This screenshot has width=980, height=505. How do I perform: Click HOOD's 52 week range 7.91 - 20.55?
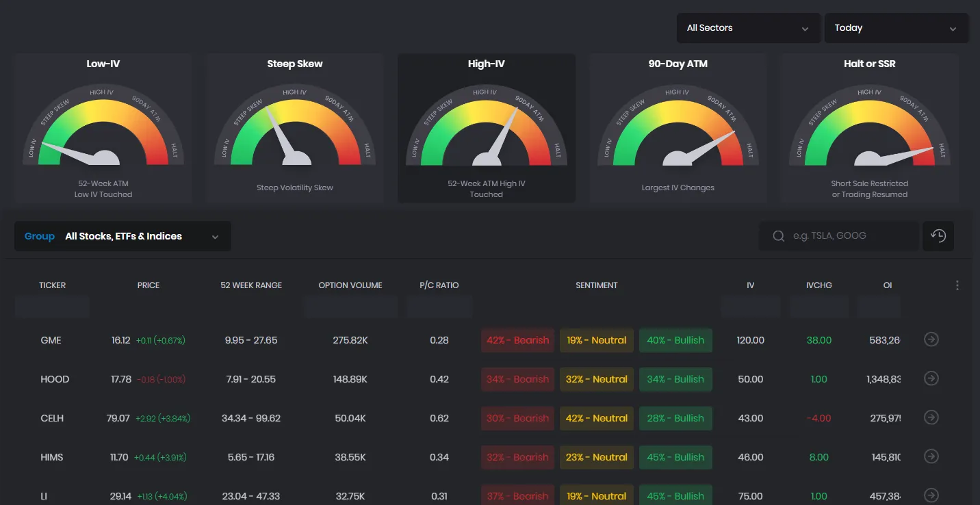[251, 379]
